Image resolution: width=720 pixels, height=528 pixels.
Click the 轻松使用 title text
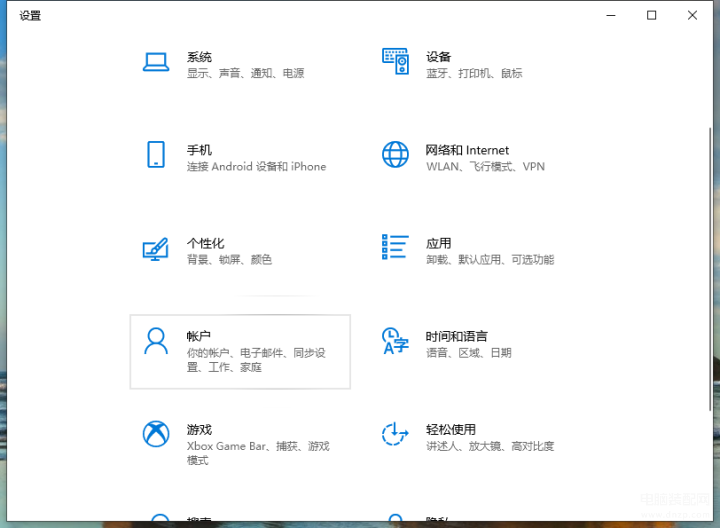pos(450,429)
